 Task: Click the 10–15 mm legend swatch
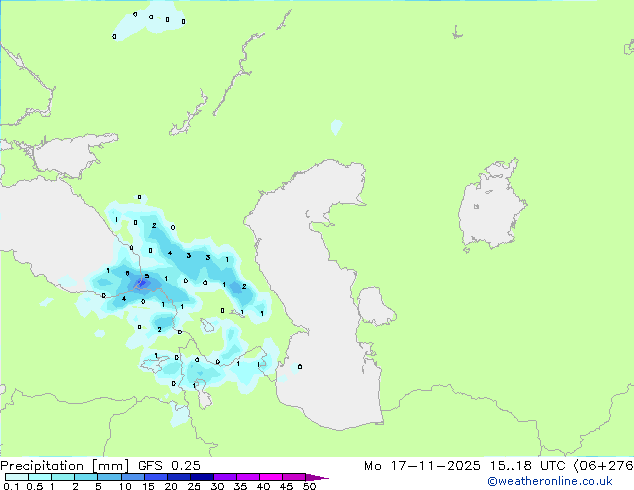pos(132,477)
